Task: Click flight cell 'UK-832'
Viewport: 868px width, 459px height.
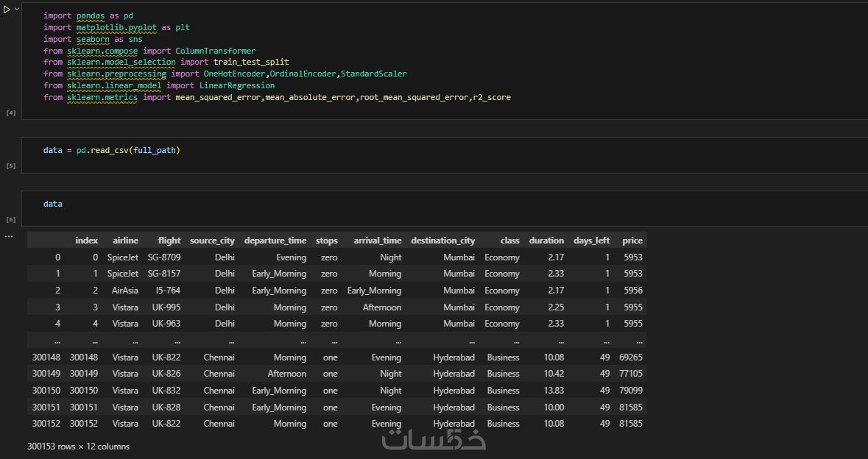Action: [166, 391]
